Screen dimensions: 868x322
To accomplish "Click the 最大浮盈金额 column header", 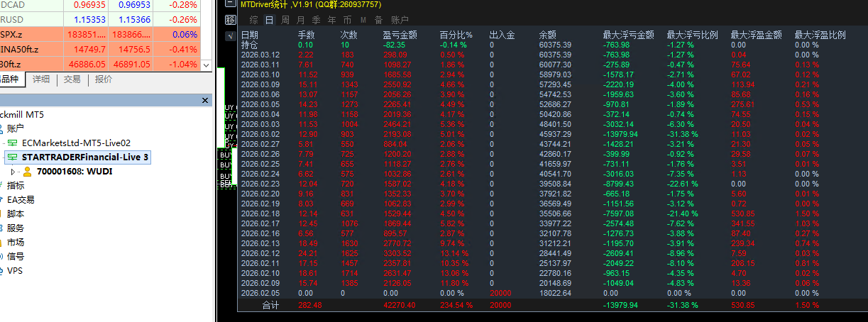I will 757,35.
